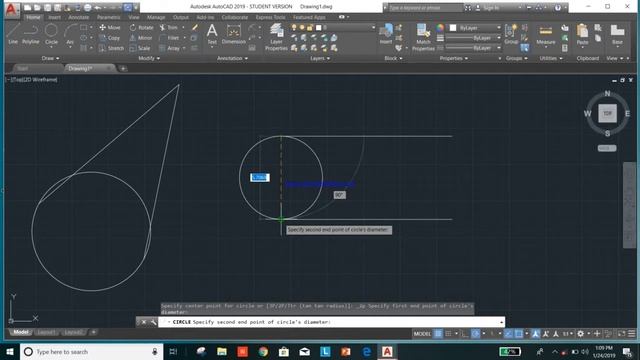
Task: Toggle snap mode in status bar
Action: pos(448,334)
